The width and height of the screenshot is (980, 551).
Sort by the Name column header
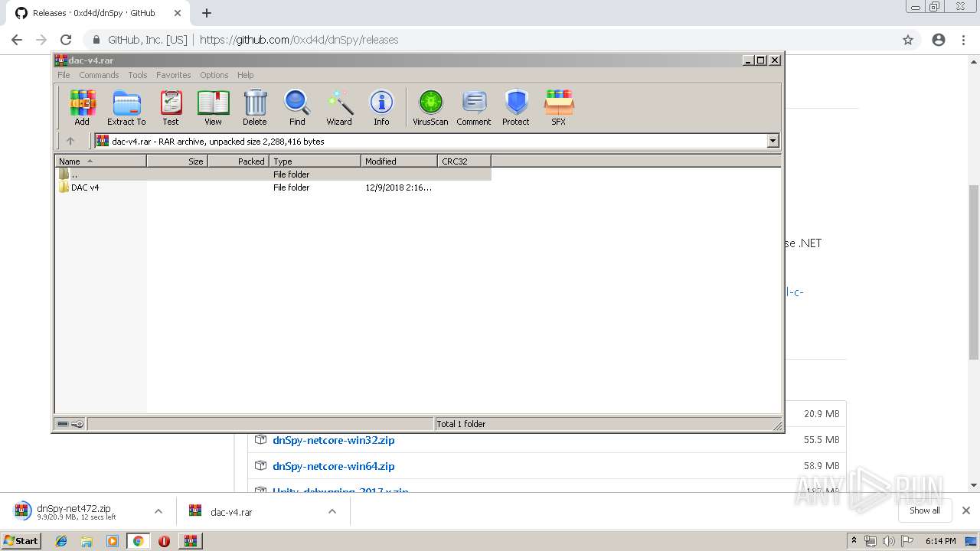point(100,161)
